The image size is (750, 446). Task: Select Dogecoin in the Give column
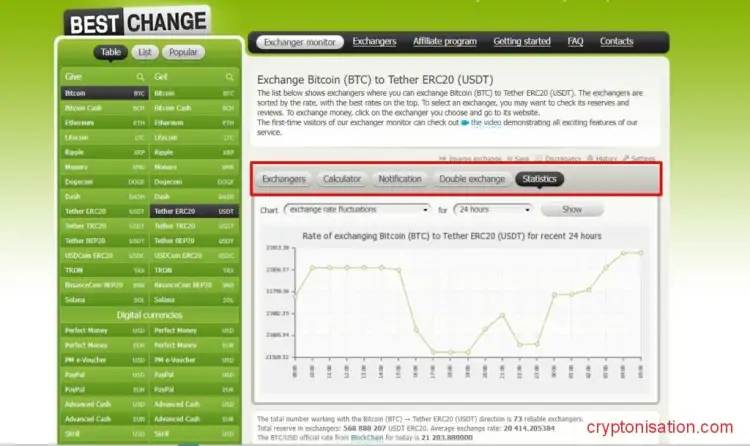click(x=105, y=182)
